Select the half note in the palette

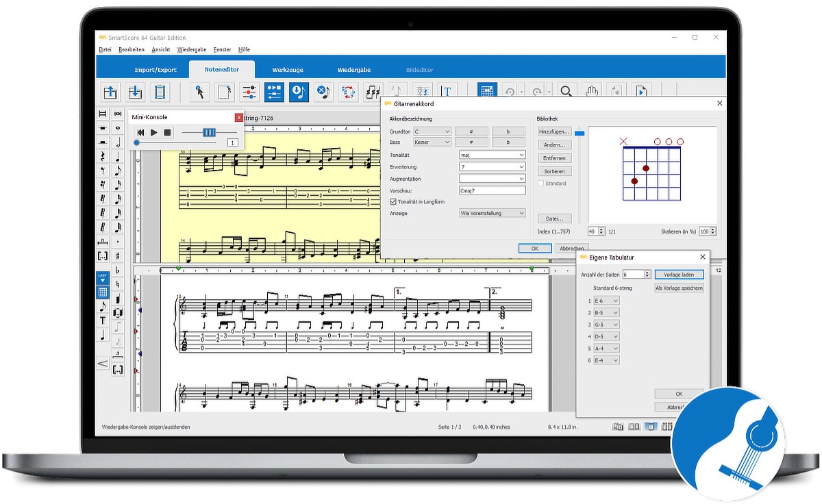[x=118, y=142]
